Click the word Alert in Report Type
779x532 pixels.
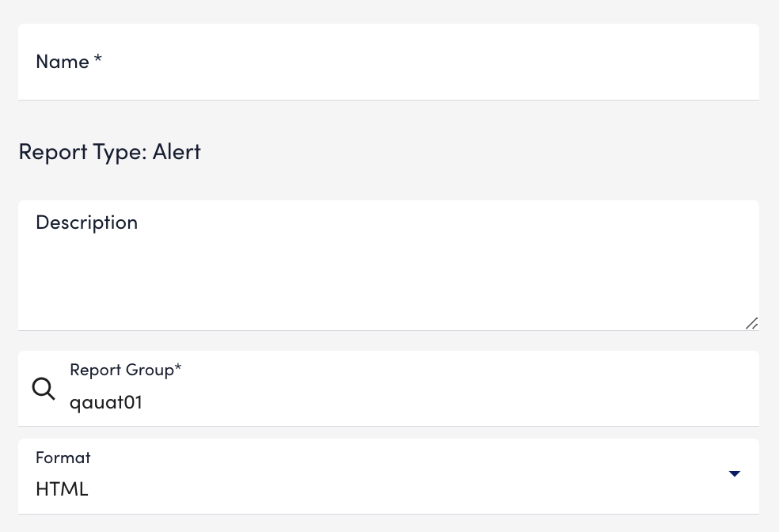tap(177, 151)
